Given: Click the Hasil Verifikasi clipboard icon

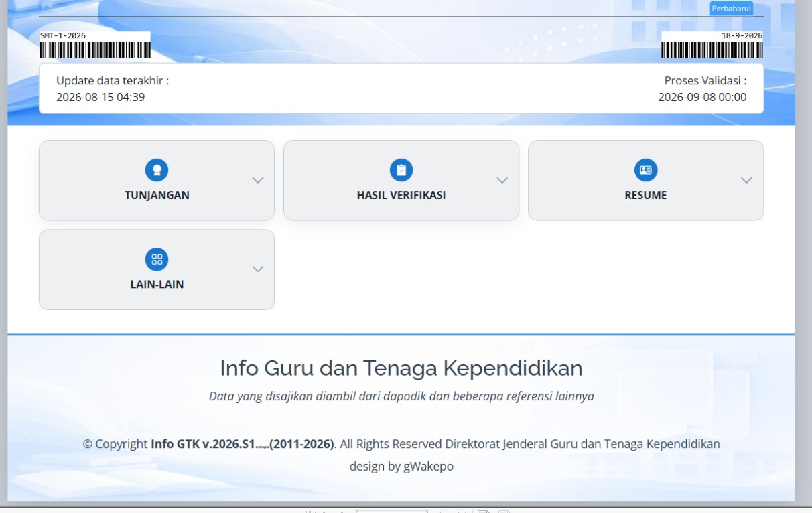Looking at the screenshot, I should (x=401, y=170).
